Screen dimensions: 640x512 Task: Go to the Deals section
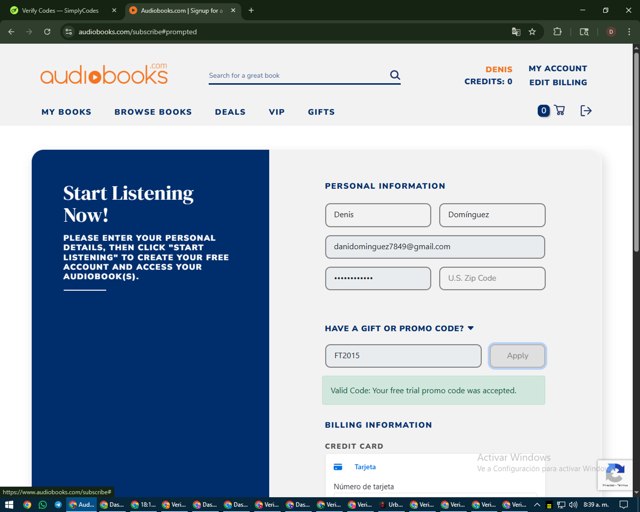tap(230, 112)
